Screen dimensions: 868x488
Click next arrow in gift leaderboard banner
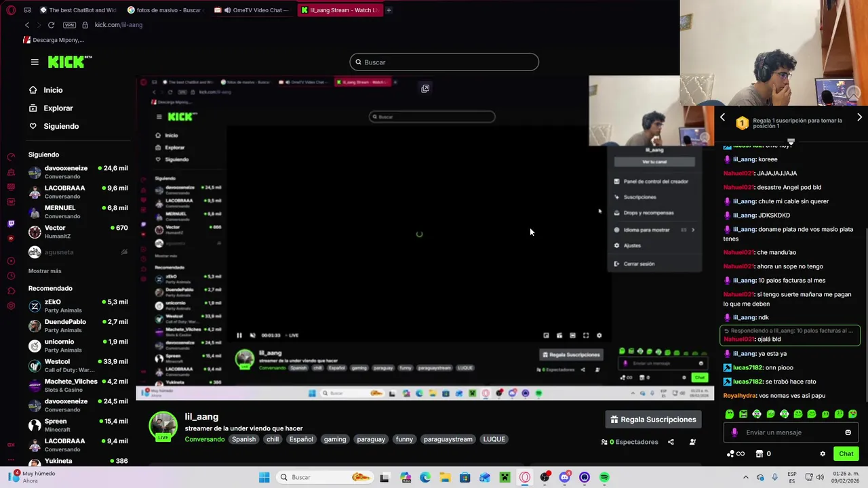click(x=859, y=117)
